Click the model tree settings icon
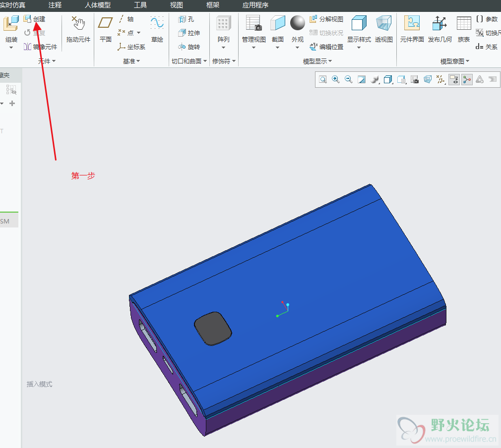This screenshot has width=501, height=448. click(x=11, y=90)
